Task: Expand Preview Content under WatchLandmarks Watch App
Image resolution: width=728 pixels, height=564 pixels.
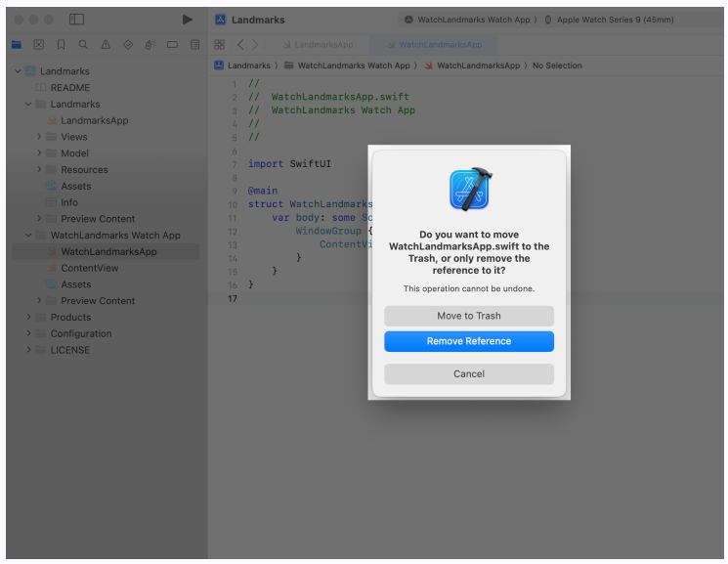Action: (x=39, y=301)
